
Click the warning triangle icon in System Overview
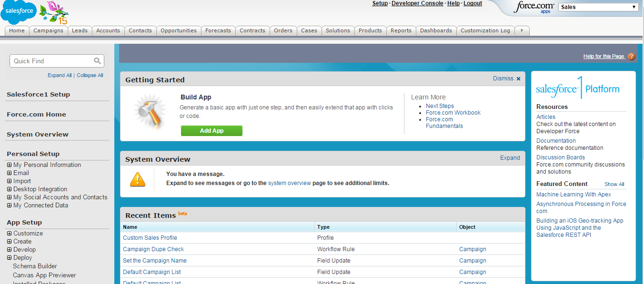tap(138, 179)
